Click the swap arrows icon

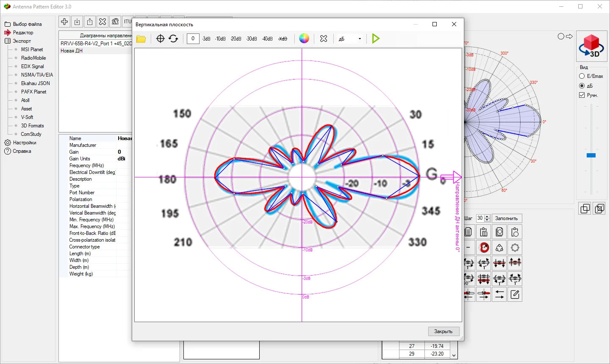coord(499,295)
